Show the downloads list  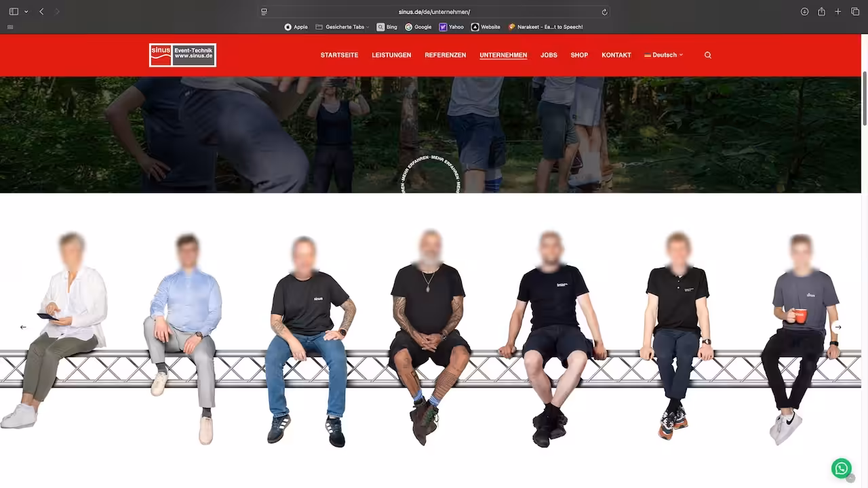(x=804, y=12)
